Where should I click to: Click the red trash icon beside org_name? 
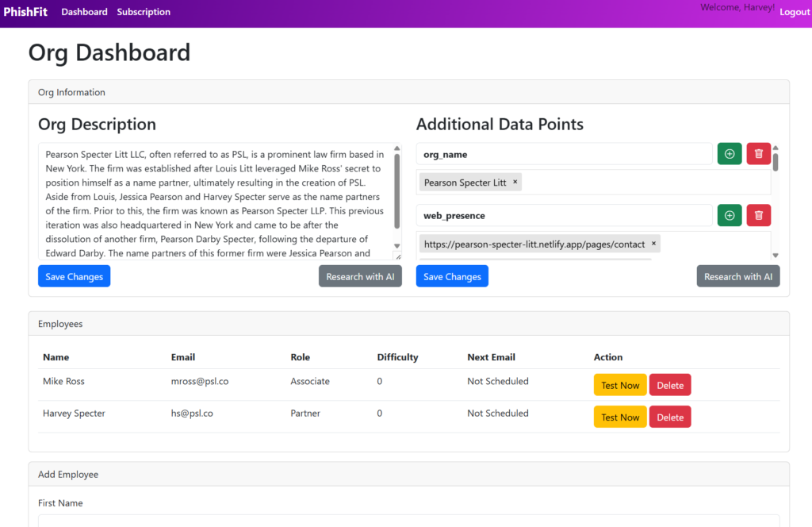pos(758,154)
